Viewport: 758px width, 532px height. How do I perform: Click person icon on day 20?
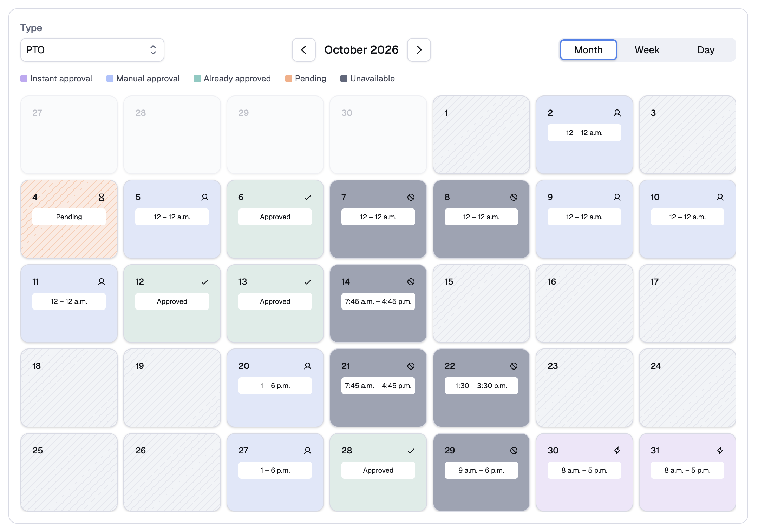point(308,366)
